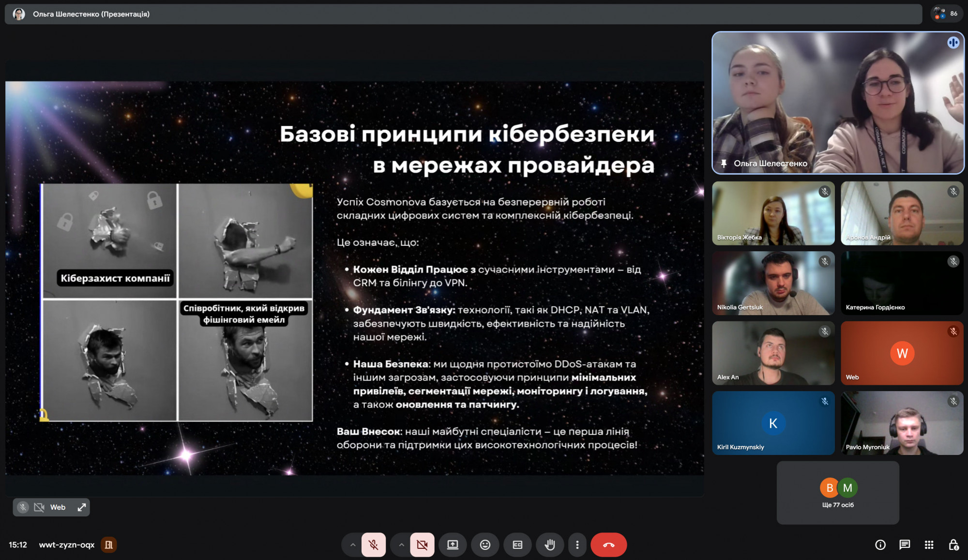The image size is (968, 560).
Task: Start presenting your screen
Action: (x=453, y=545)
